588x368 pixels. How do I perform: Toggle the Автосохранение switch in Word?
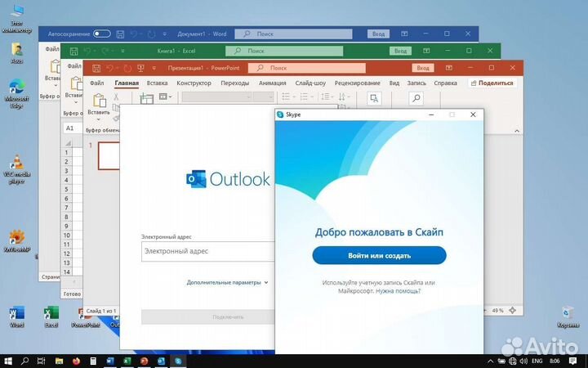click(101, 34)
